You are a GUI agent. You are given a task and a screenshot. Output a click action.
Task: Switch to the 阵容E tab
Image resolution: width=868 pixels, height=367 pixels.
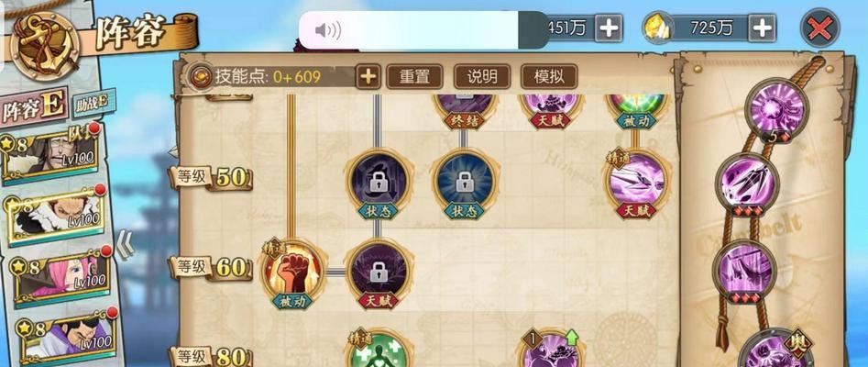[34, 107]
